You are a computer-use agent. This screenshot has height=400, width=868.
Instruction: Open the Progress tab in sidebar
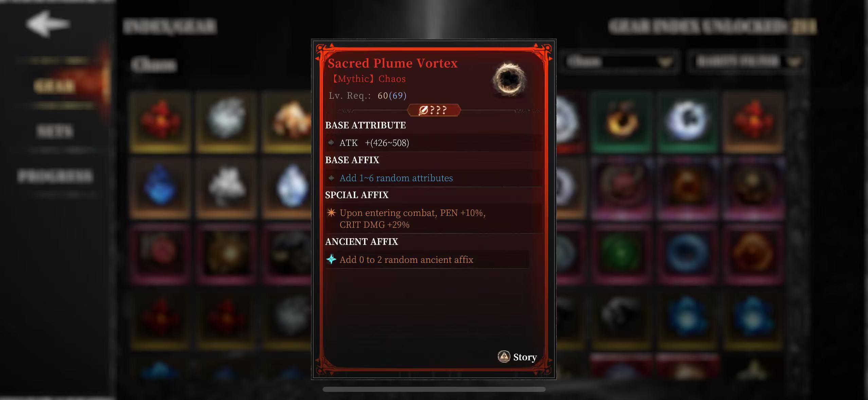(x=55, y=176)
